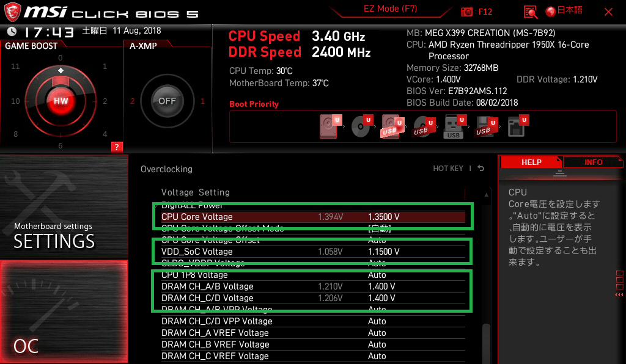
Task: Select the DRAM CH_C/D VPP Voltage row
Action: point(313,321)
